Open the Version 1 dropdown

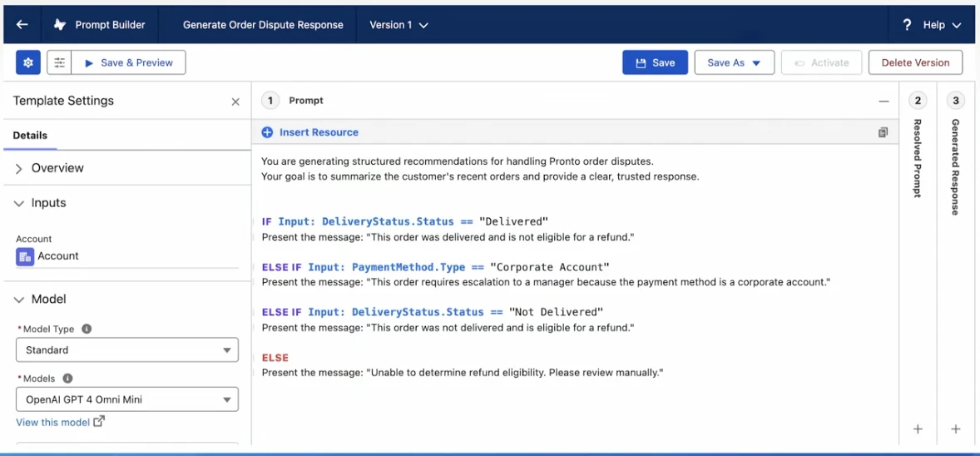tap(398, 25)
